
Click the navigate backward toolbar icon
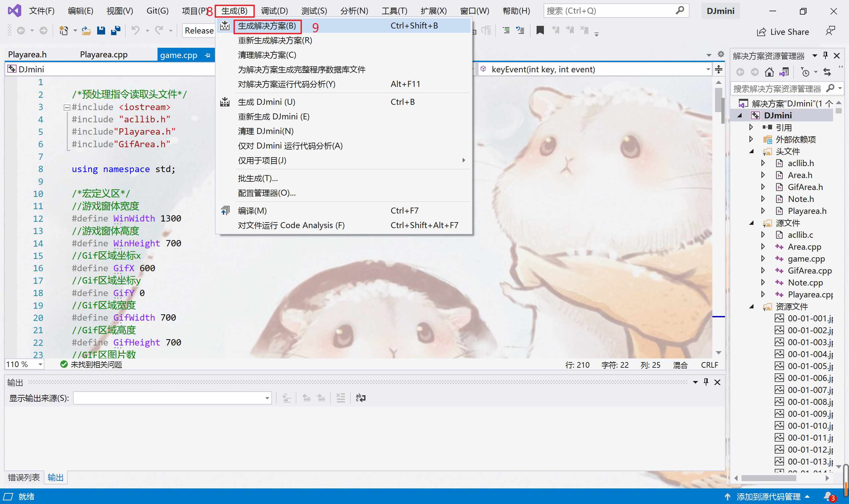(21, 31)
